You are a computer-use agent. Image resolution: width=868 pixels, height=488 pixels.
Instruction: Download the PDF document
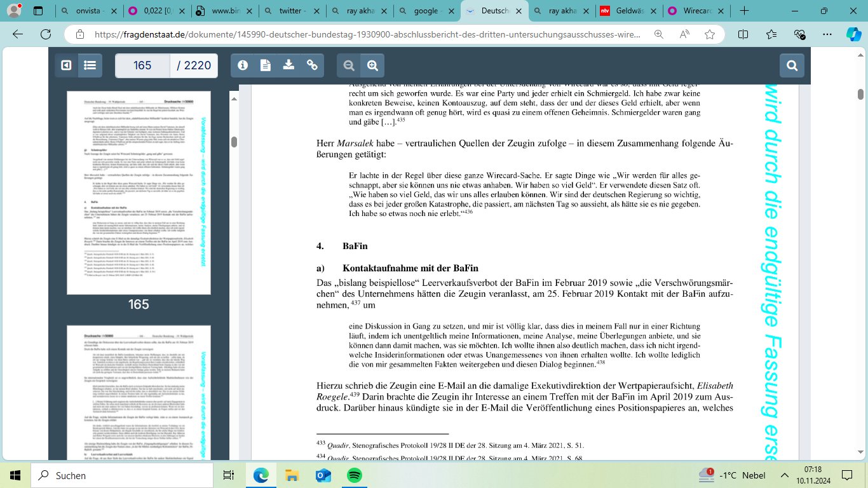(x=288, y=65)
